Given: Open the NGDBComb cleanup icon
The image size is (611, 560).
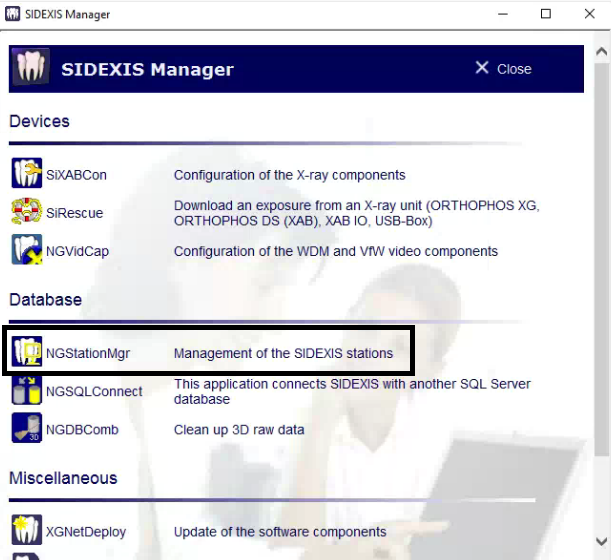Looking at the screenshot, I should click(26, 428).
